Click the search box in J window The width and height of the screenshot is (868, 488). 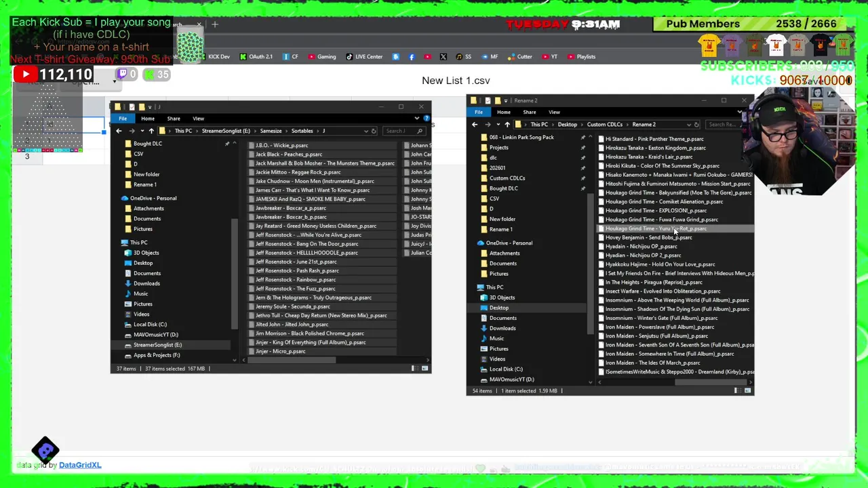tap(404, 131)
